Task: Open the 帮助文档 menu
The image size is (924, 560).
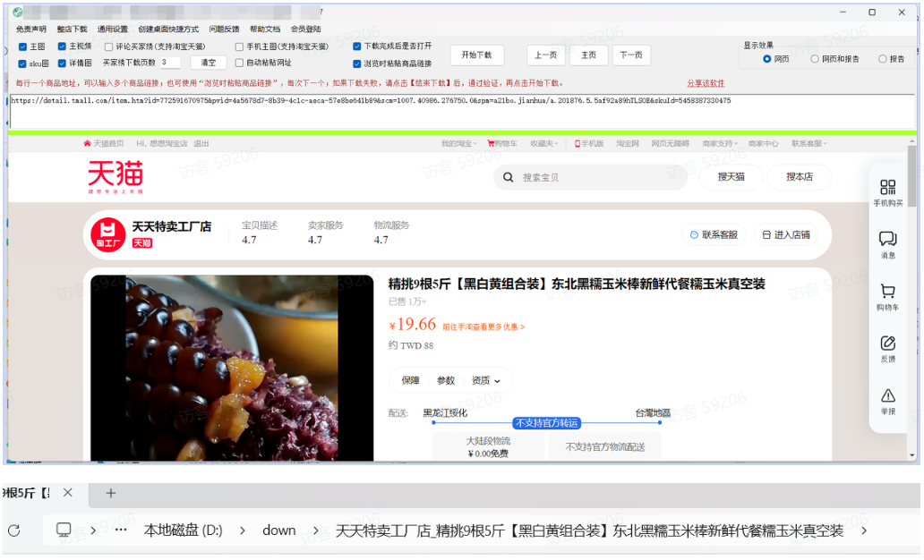Action: (x=265, y=29)
